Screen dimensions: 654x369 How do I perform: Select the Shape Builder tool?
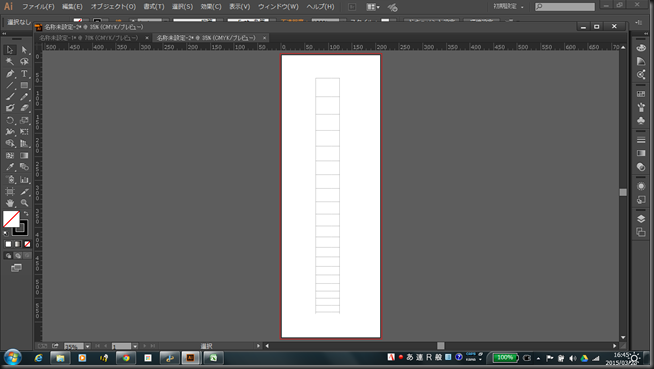[x=10, y=143]
